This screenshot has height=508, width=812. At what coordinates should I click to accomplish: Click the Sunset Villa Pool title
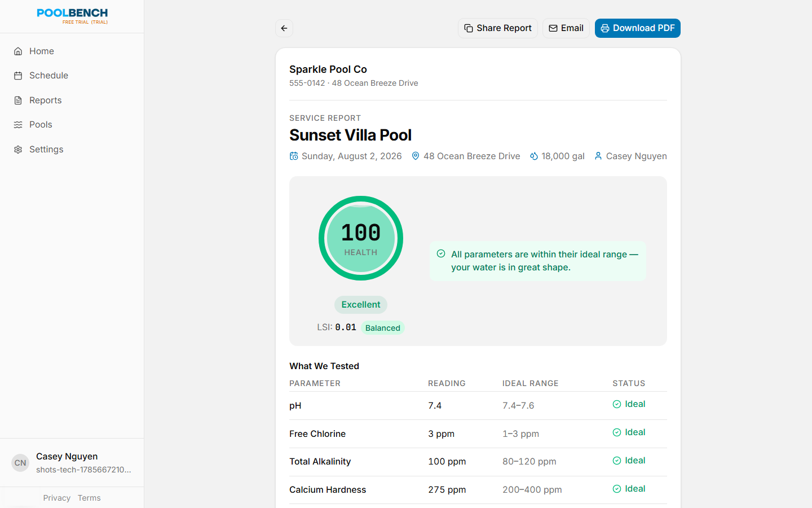(x=351, y=135)
